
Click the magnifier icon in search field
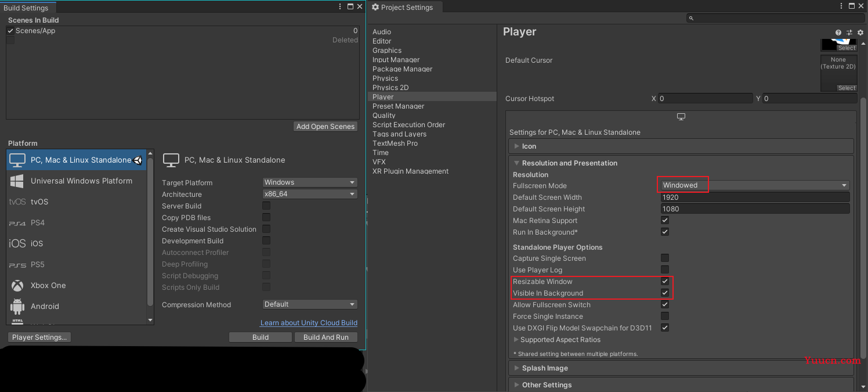pyautogui.click(x=691, y=19)
